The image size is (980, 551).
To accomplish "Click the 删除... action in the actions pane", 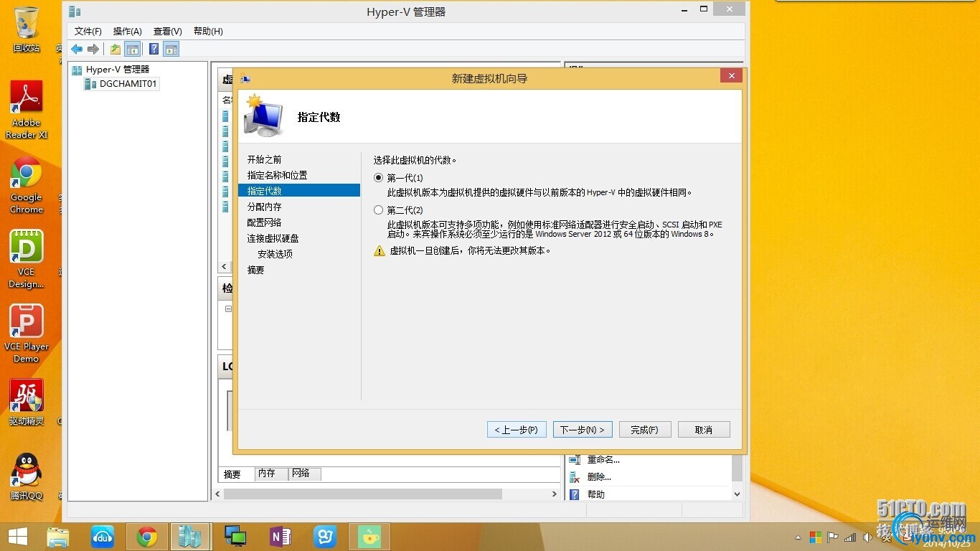I will (599, 477).
